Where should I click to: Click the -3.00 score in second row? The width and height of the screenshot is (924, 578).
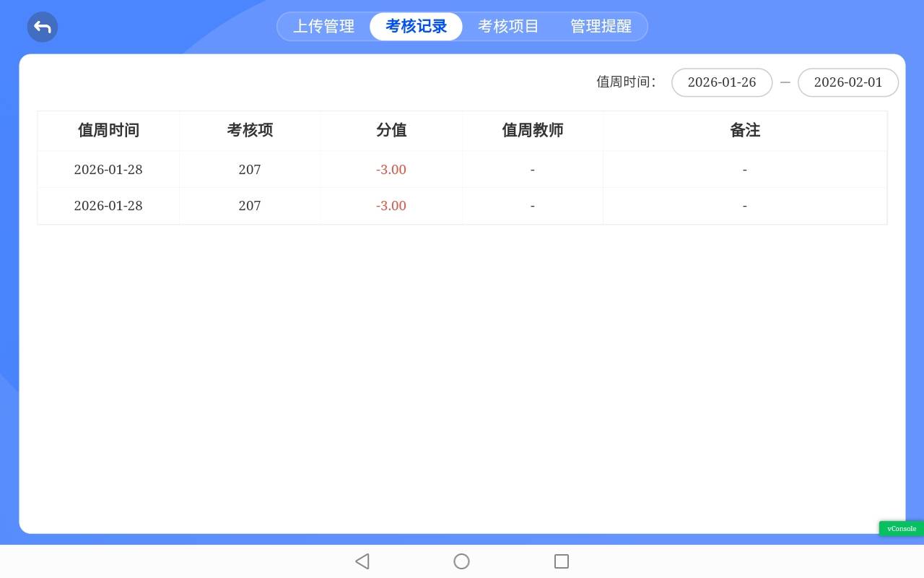tap(391, 206)
